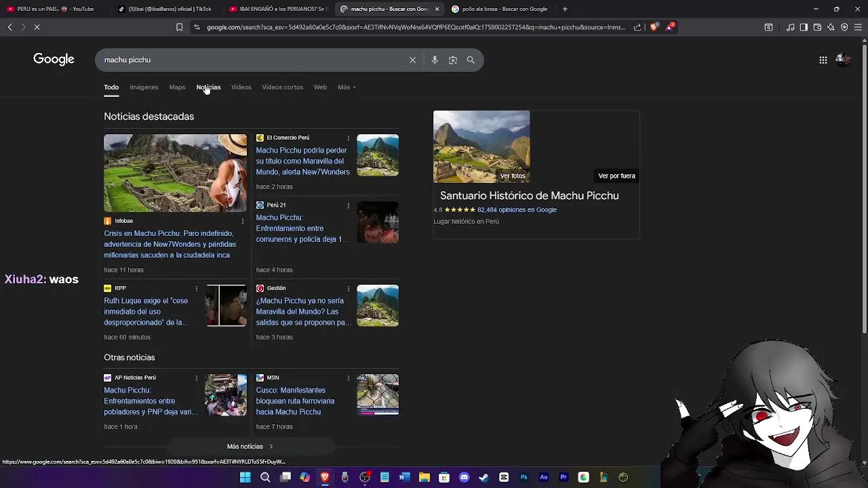Click the page vertical scrollbar
The width and height of the screenshot is (868, 488).
point(865,190)
